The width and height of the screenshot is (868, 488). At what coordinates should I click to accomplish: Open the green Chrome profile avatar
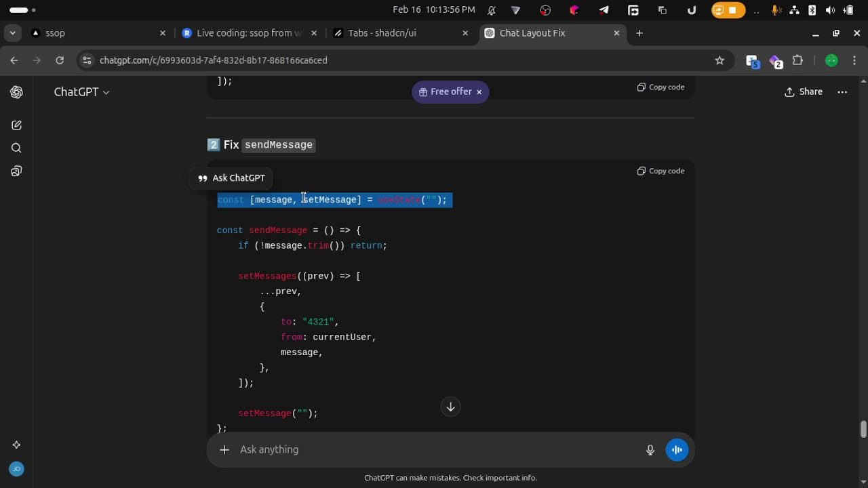click(x=831, y=60)
